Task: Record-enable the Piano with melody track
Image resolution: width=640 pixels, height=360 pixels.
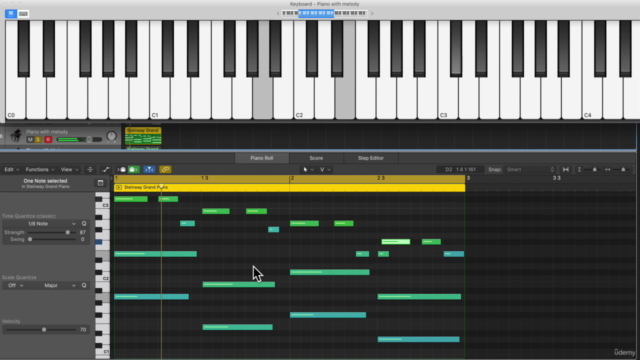Action: pos(48,140)
